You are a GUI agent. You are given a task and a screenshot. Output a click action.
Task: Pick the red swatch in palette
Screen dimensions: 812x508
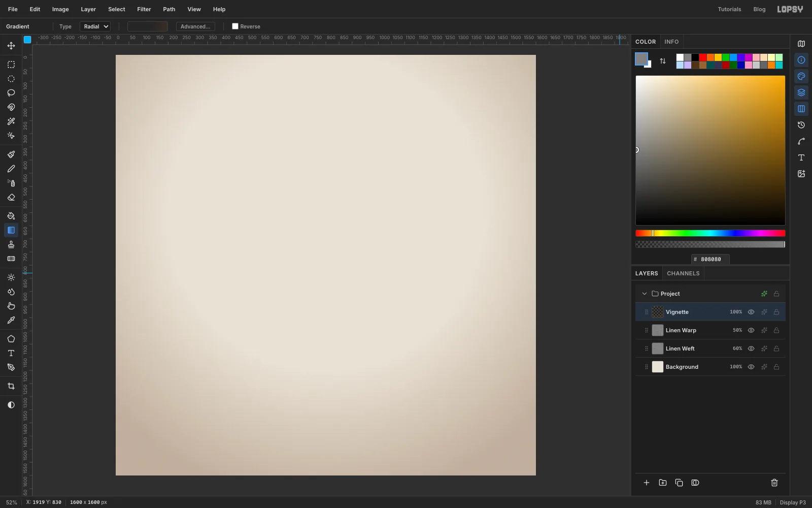pos(703,57)
